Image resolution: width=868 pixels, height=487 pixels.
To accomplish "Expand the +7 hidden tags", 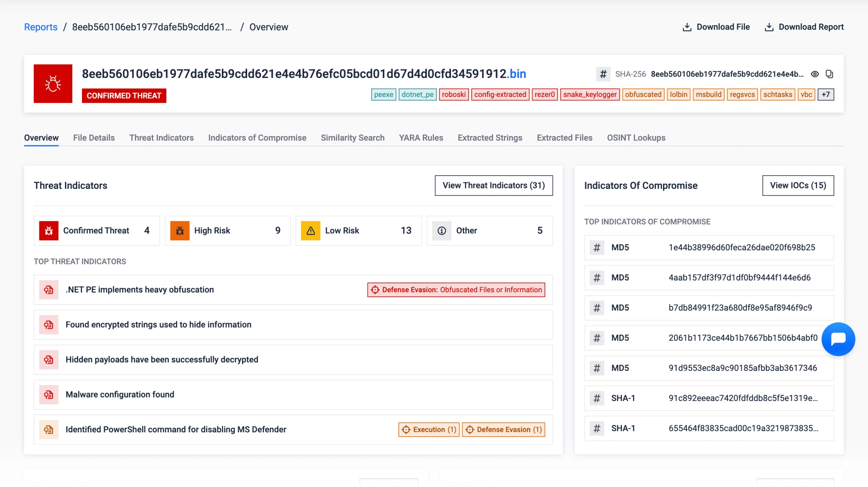I will (x=826, y=94).
